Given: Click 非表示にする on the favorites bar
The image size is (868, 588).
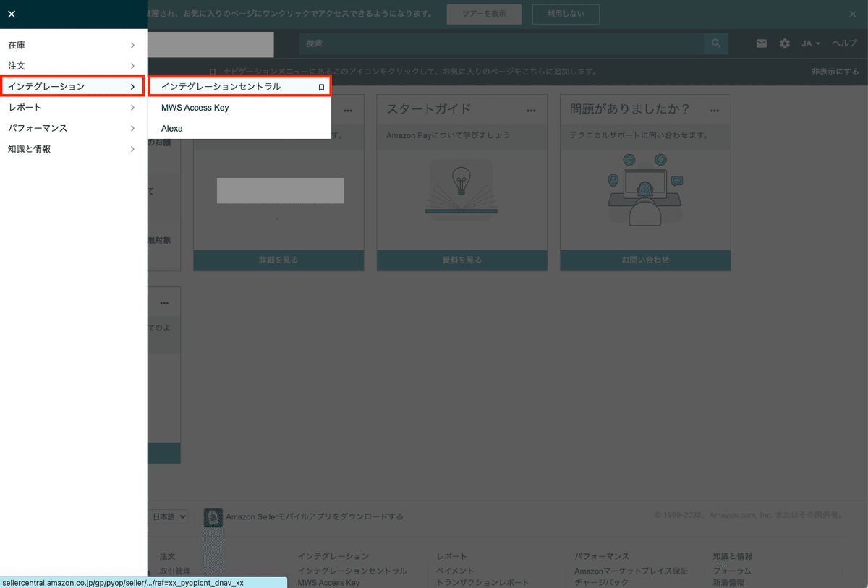Looking at the screenshot, I should tap(835, 72).
